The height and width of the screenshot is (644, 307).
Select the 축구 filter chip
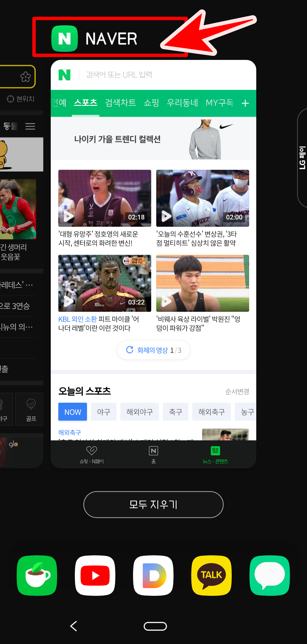click(x=175, y=411)
